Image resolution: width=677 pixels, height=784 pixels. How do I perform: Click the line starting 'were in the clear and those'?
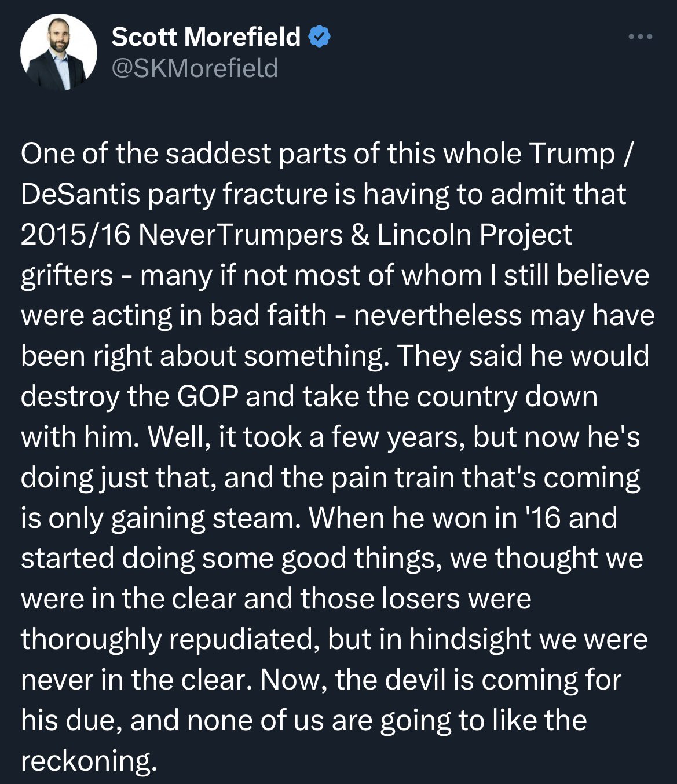pyautogui.click(x=276, y=599)
